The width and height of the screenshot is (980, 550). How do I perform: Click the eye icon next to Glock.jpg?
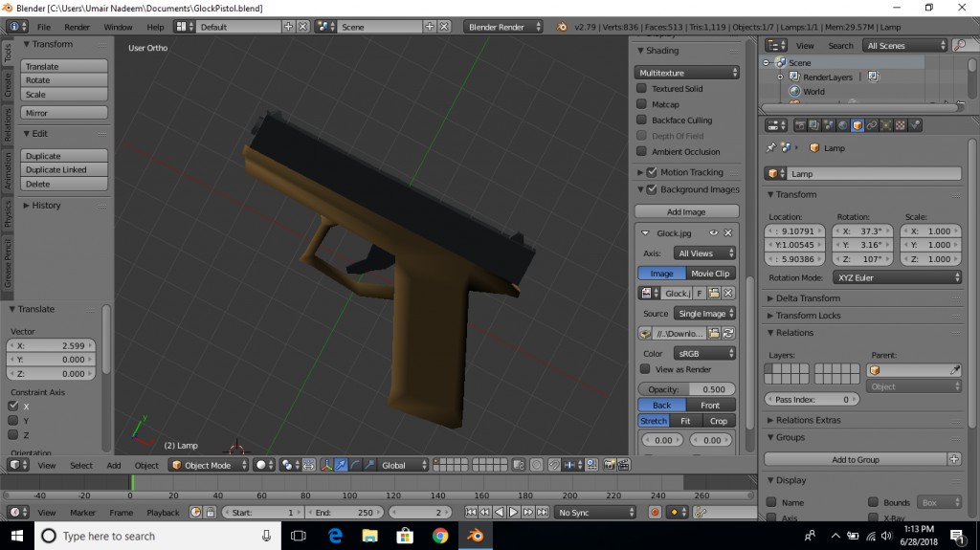pos(713,232)
